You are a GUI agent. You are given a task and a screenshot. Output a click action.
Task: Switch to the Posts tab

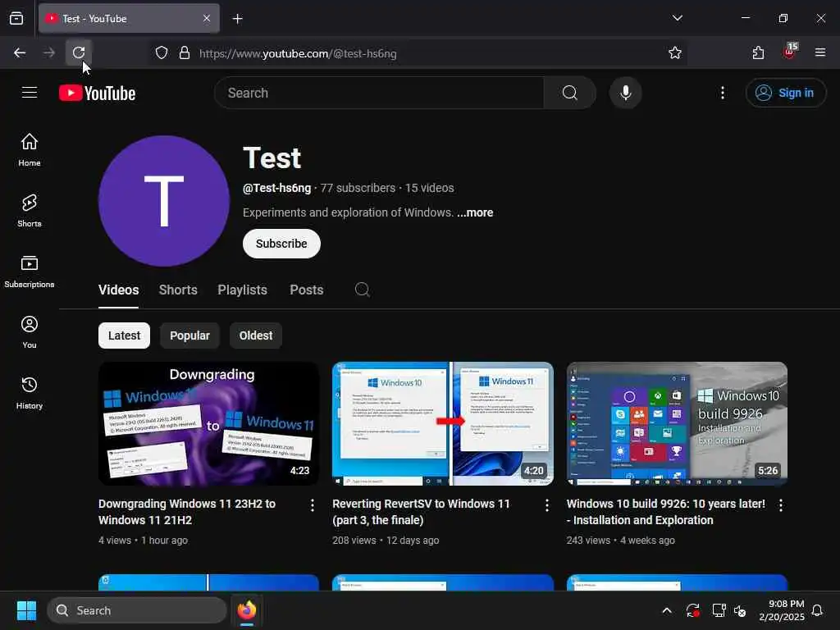coord(307,290)
